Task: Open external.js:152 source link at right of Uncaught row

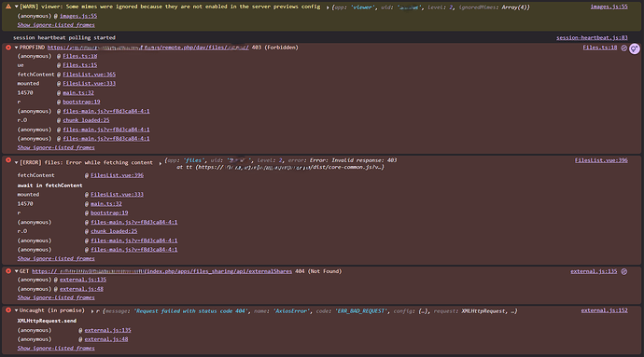Action: pos(604,310)
